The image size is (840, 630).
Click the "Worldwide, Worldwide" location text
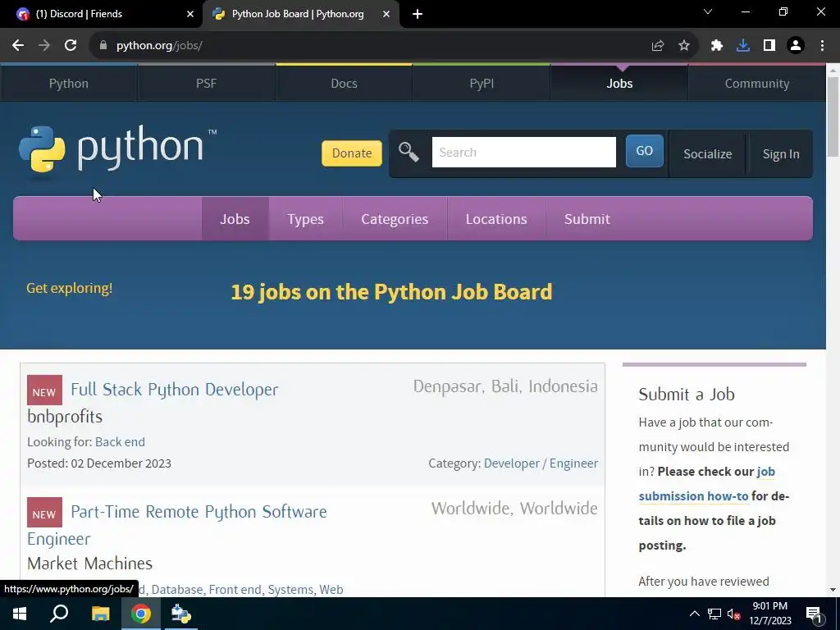(514, 509)
